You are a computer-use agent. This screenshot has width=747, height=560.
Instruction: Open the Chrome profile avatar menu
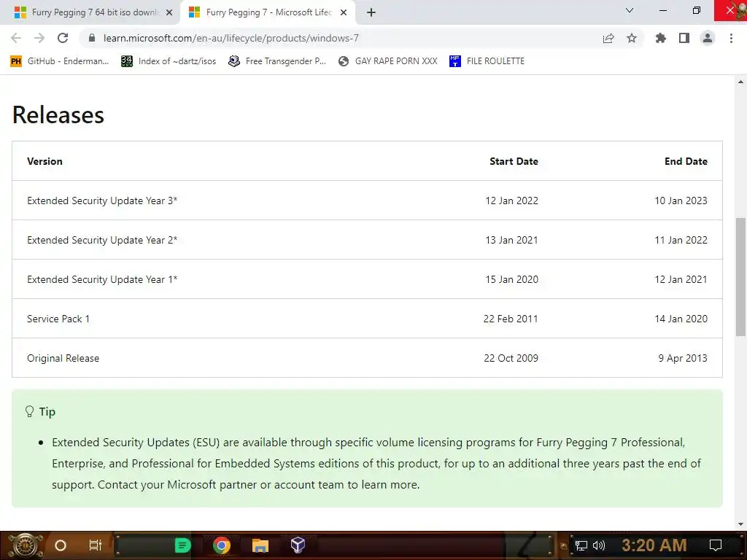coord(708,38)
